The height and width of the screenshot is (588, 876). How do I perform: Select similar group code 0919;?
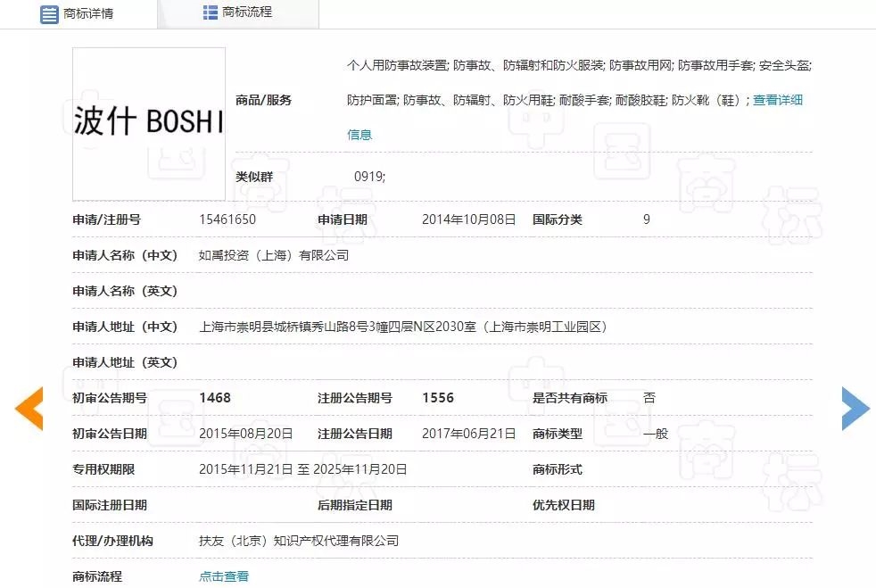[x=370, y=177]
